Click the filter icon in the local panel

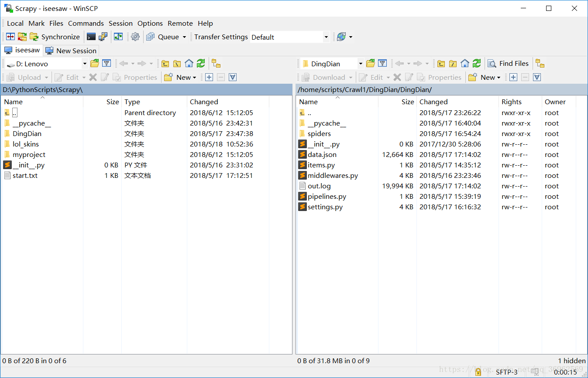tap(106, 64)
